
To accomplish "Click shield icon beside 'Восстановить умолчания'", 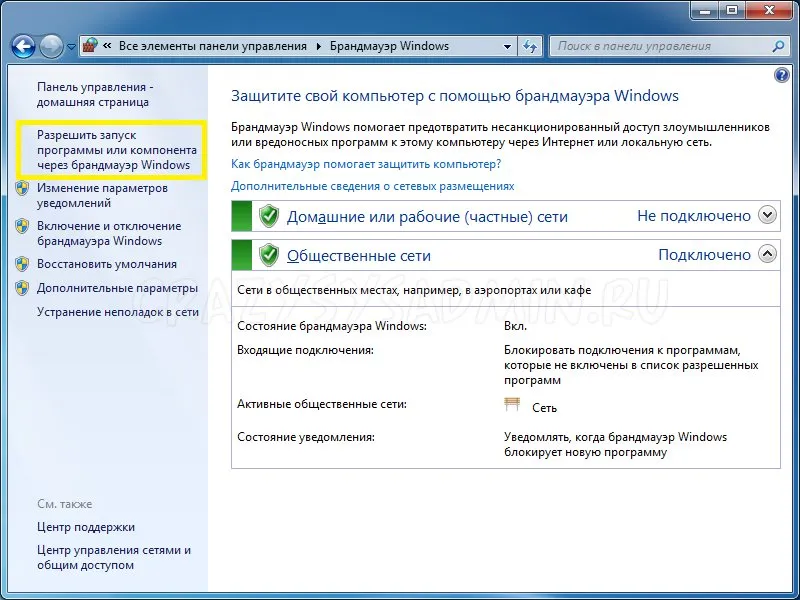I will tap(22, 264).
